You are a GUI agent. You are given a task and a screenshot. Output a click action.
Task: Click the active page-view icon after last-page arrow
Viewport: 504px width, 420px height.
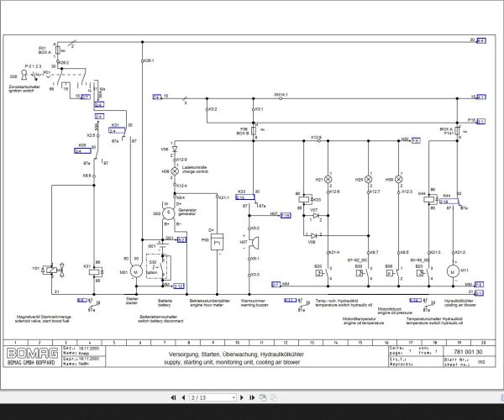[263, 397]
